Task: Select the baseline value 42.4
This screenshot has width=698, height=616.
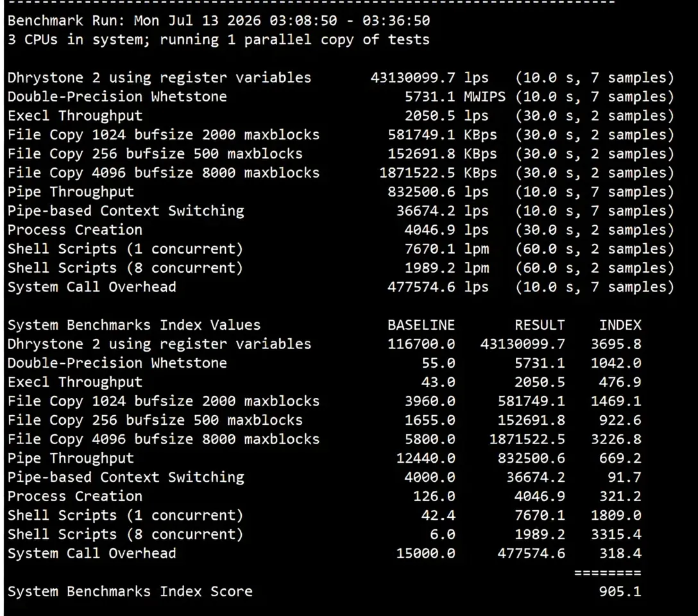Action: pos(438,515)
